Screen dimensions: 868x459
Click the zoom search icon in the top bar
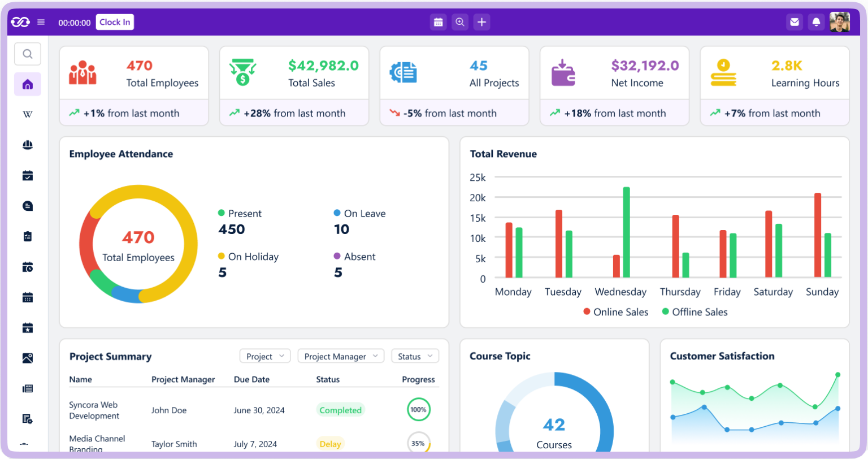(x=460, y=21)
